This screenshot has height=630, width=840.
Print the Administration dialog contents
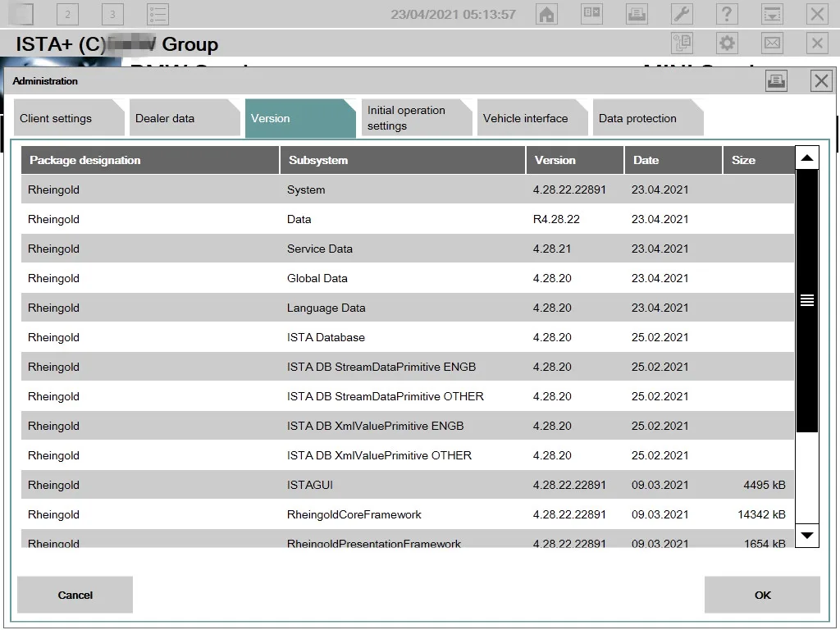pyautogui.click(x=776, y=80)
